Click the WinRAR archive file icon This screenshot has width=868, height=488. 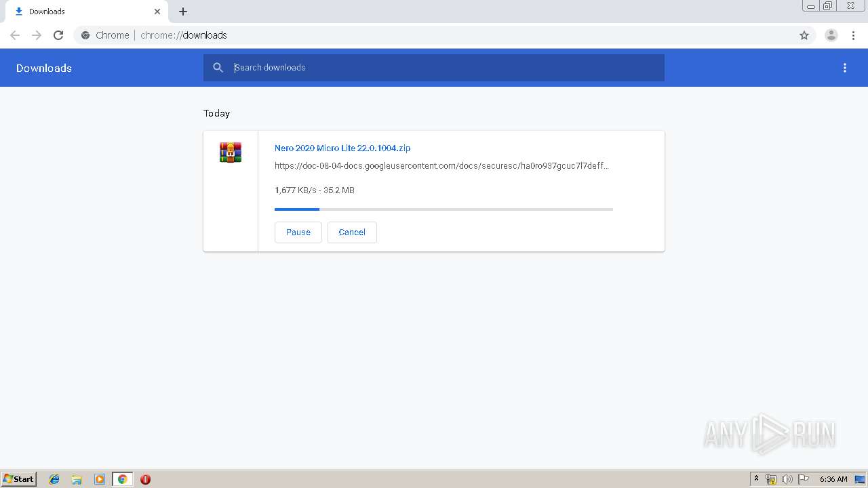[231, 152]
